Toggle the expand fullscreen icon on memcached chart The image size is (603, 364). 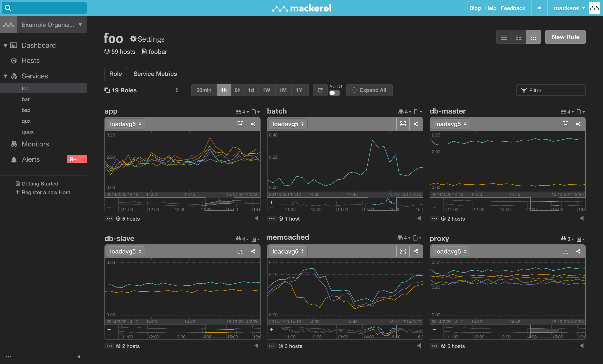[403, 251]
